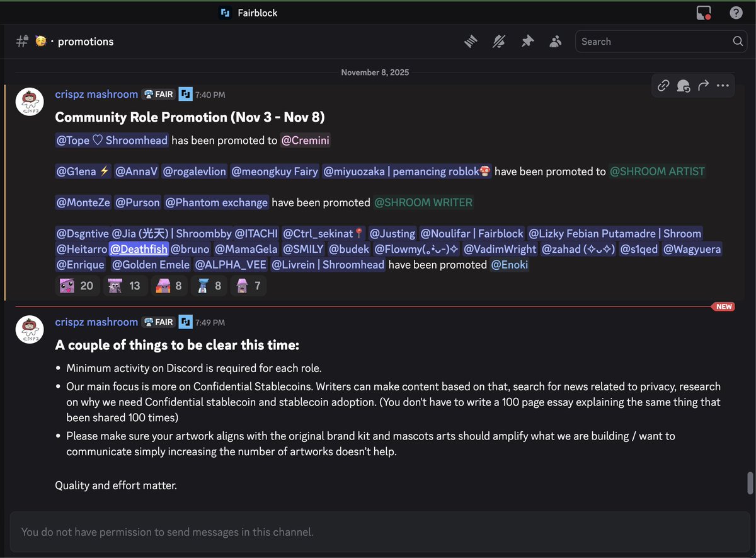Viewport: 756px width, 558px height.
Task: Select the promotions channel title to expand details
Action: 85,41
